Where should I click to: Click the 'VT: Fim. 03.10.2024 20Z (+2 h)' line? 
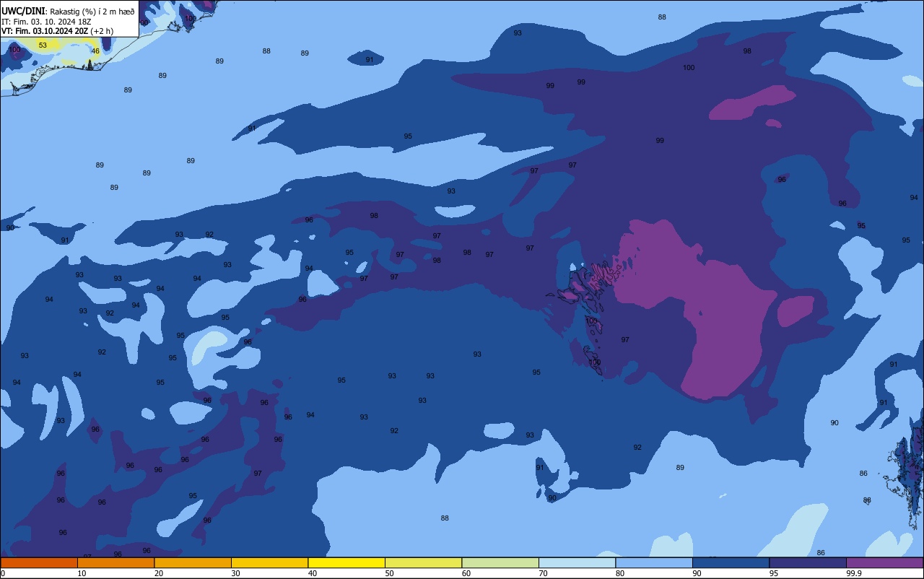coord(57,31)
